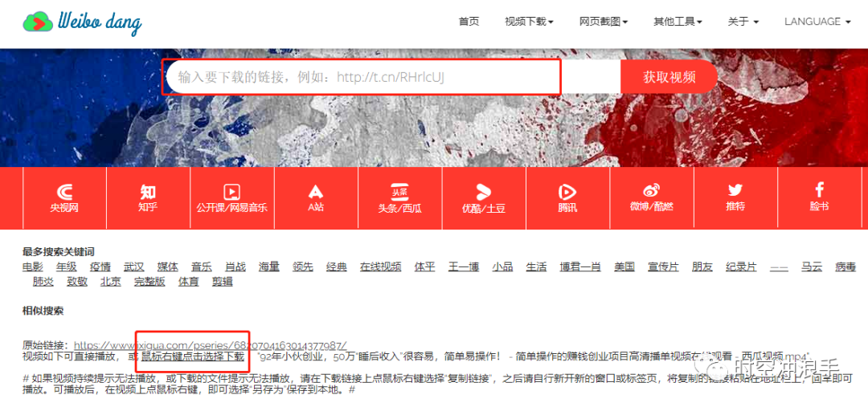Search keyword 海量
Screen dimensions: 868x407
pos(269,267)
